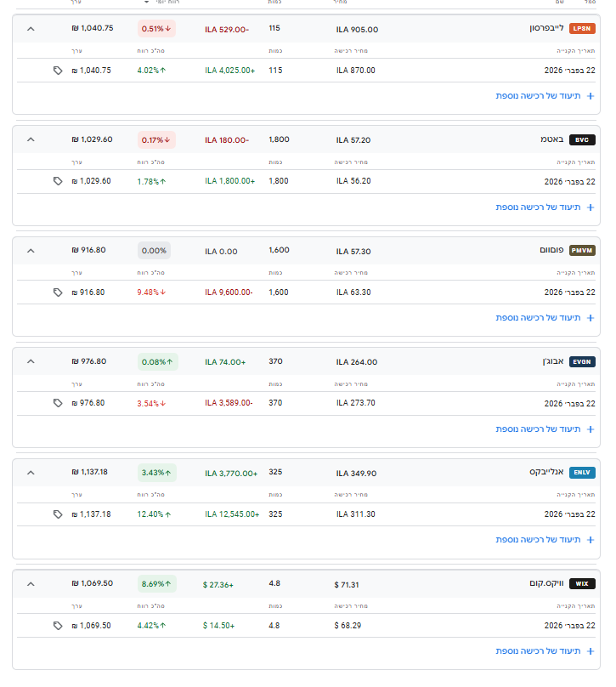Open the ENLV ticker badge
Screen dimensions: 616x687
coord(582,473)
